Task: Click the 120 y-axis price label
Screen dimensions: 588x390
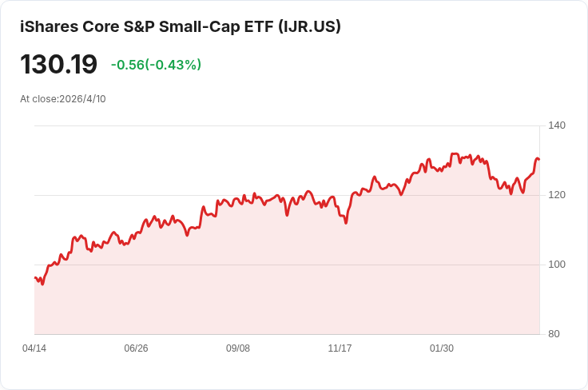Action: pyautogui.click(x=557, y=195)
